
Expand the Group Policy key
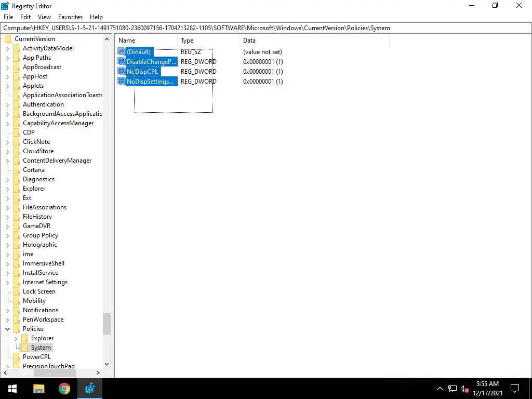7,235
